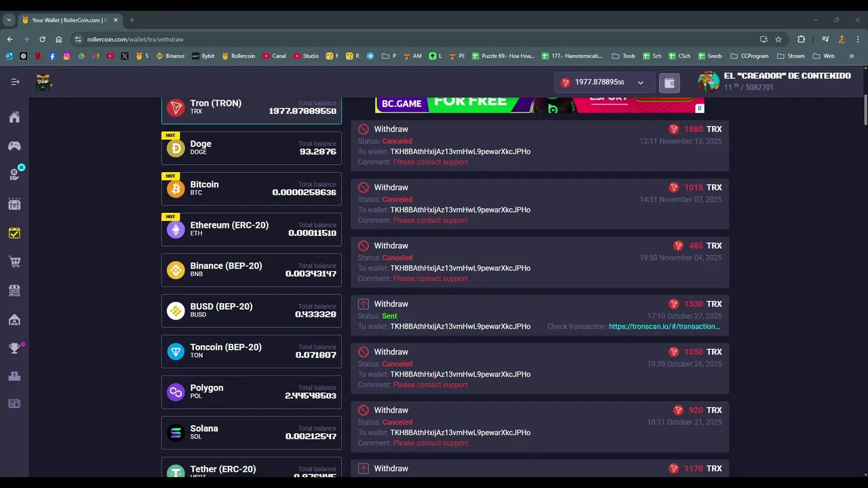Open the shopping cart Store sidebar icon
The width and height of the screenshot is (868, 488).
[14, 262]
